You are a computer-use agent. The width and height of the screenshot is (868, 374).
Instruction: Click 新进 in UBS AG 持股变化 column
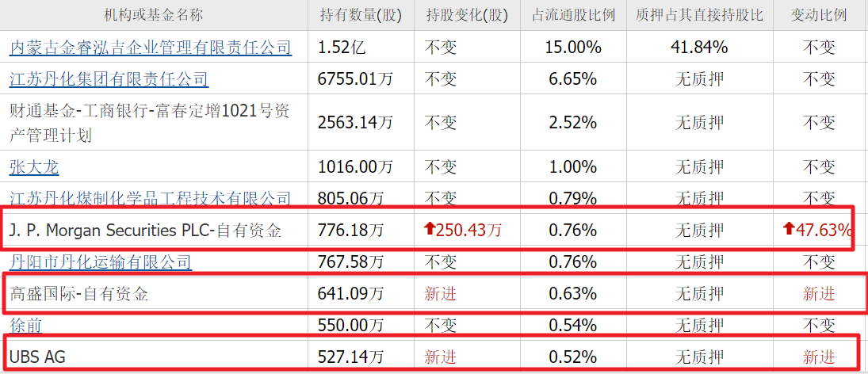click(x=441, y=357)
